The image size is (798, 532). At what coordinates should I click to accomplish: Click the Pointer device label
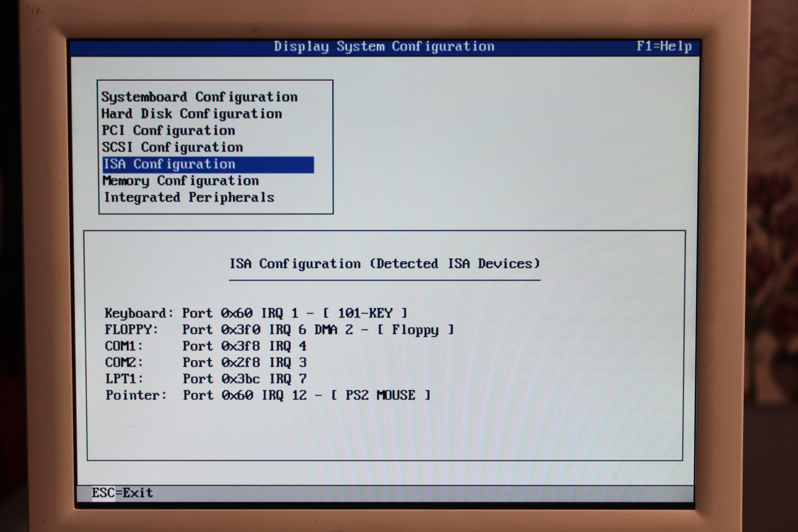(136, 395)
